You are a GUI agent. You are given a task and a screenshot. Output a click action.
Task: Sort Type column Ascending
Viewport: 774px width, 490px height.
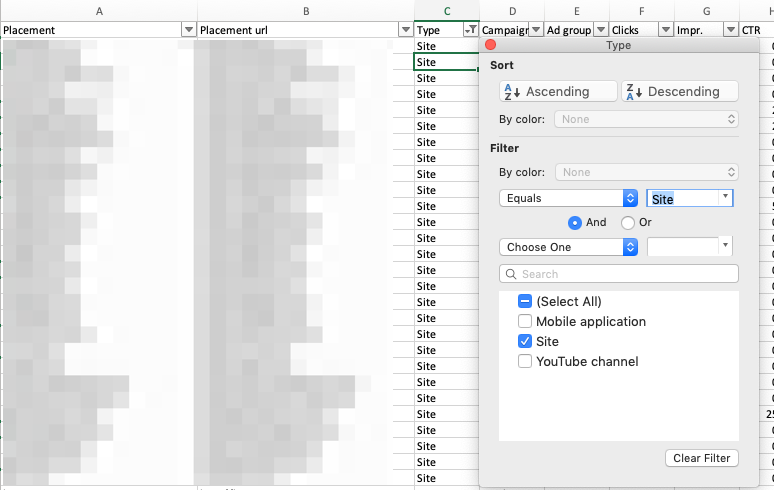click(558, 91)
